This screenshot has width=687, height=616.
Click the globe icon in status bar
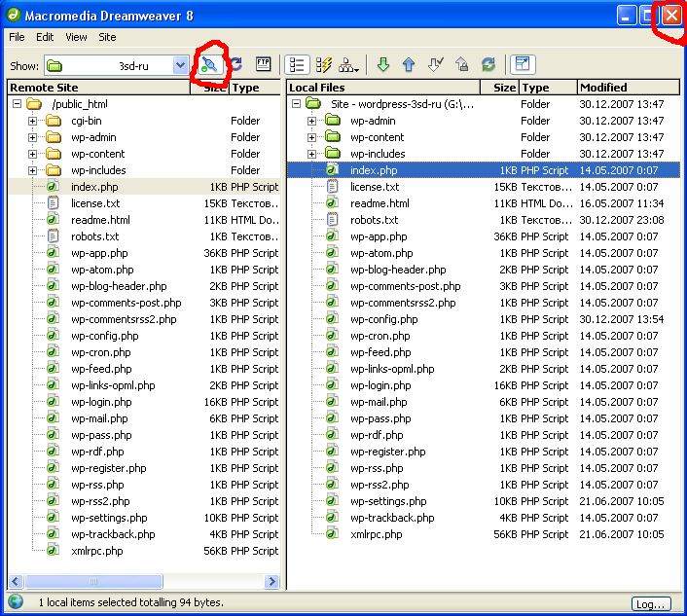coord(16,601)
